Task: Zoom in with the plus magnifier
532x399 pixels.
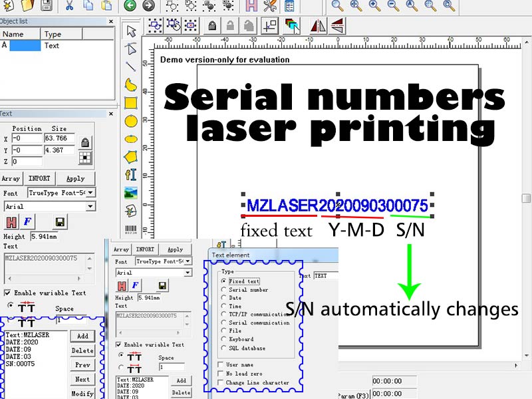Action: [x=374, y=5]
